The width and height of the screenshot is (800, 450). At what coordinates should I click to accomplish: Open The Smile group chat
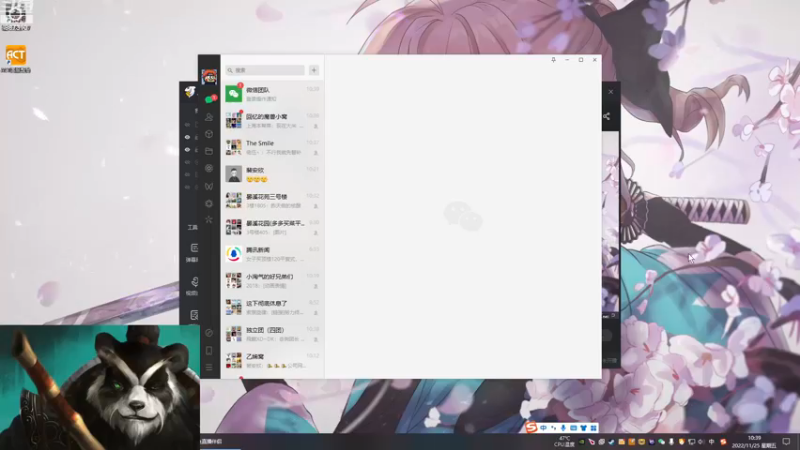click(x=272, y=147)
